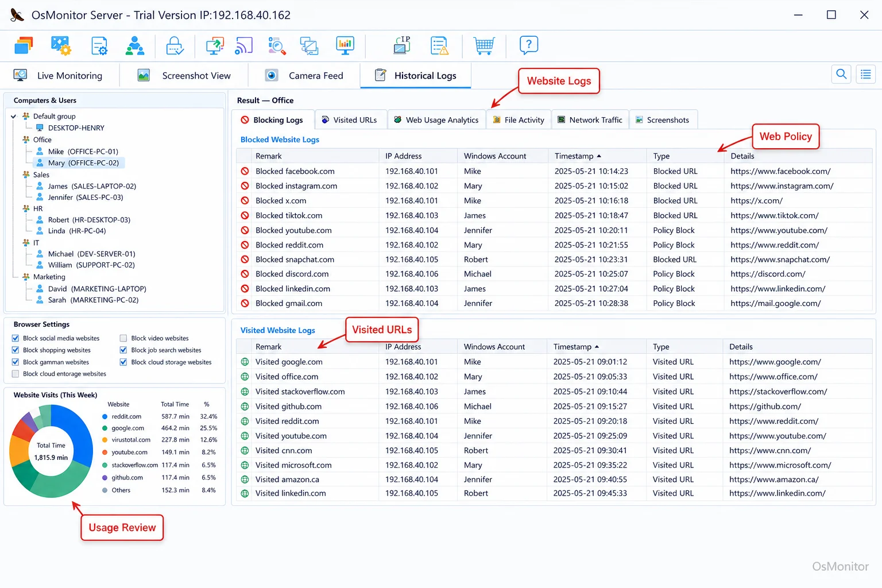Open the File Activity tab
882x588 pixels.
519,119
